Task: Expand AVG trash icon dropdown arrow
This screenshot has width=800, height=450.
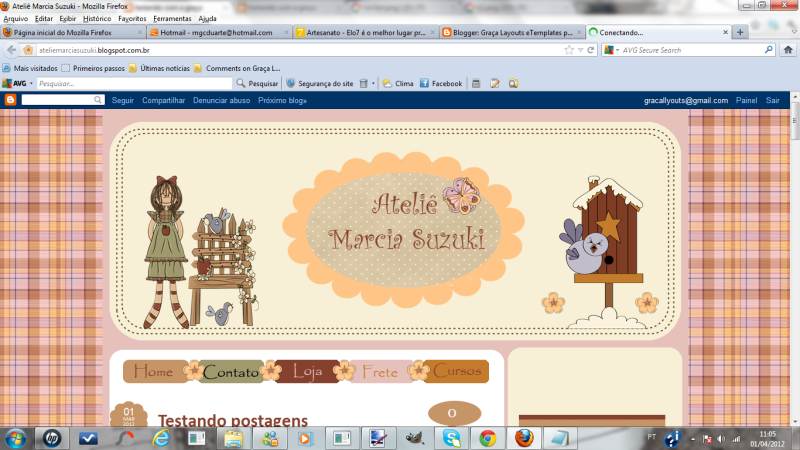Action: click(x=373, y=83)
